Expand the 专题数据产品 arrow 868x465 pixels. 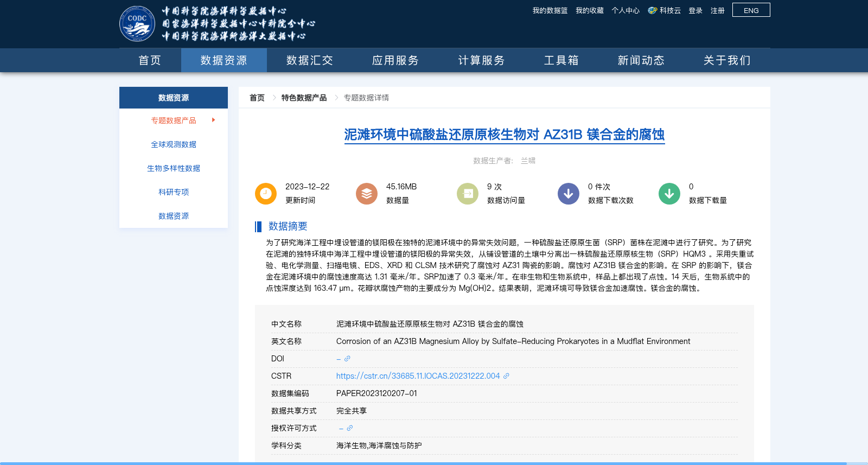point(214,120)
